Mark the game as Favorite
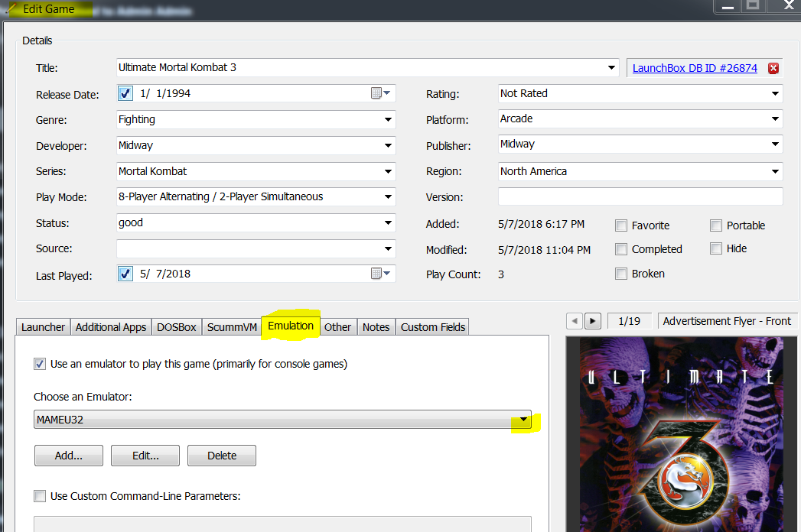This screenshot has width=801, height=532. [x=621, y=225]
